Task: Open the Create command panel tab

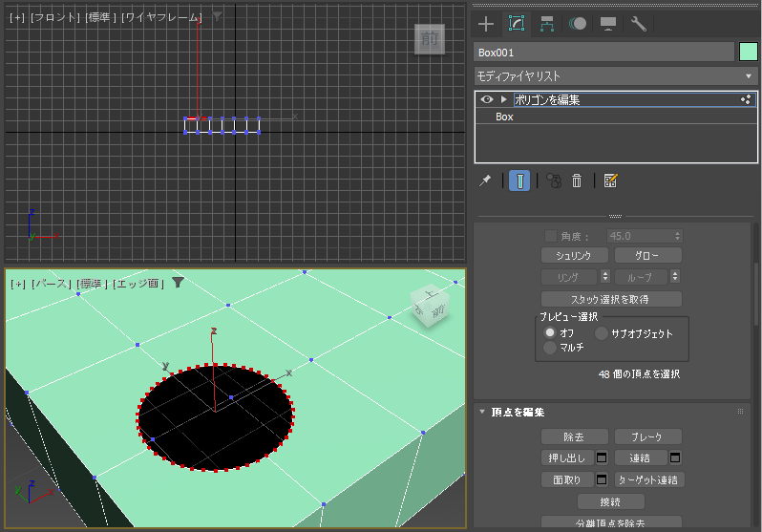Action: click(486, 24)
